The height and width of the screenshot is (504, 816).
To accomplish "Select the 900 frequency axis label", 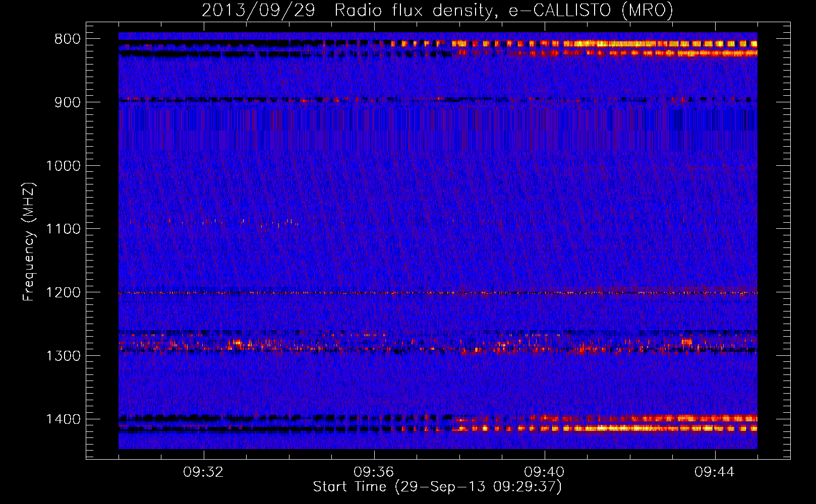I will tap(67, 103).
